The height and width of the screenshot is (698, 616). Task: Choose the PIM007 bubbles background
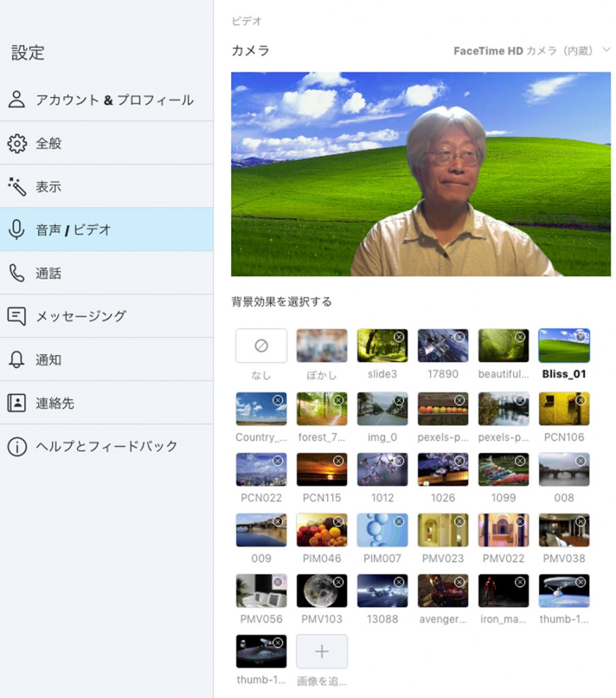click(382, 530)
